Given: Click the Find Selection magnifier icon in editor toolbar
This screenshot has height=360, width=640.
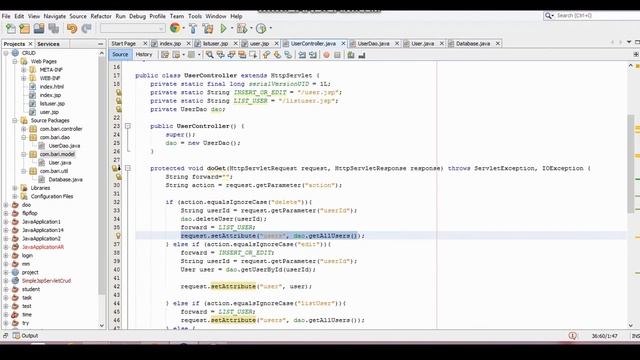Looking at the screenshot, I should pos(209,55).
